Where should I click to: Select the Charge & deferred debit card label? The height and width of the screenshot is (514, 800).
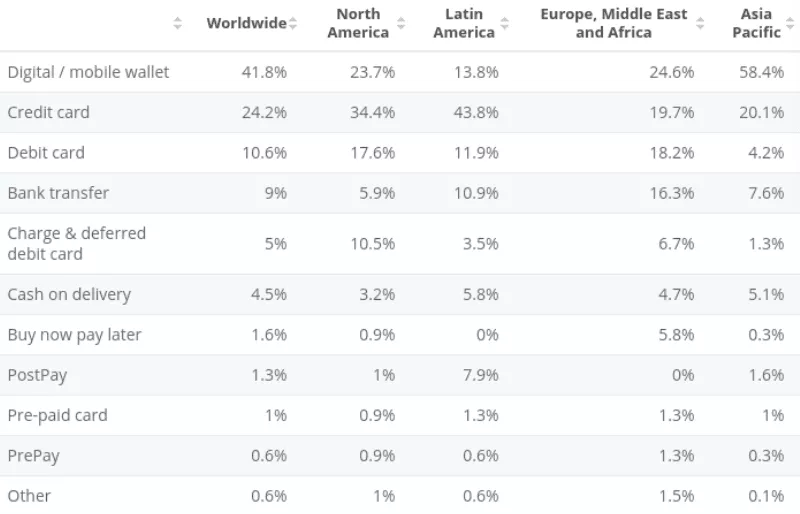pos(76,243)
